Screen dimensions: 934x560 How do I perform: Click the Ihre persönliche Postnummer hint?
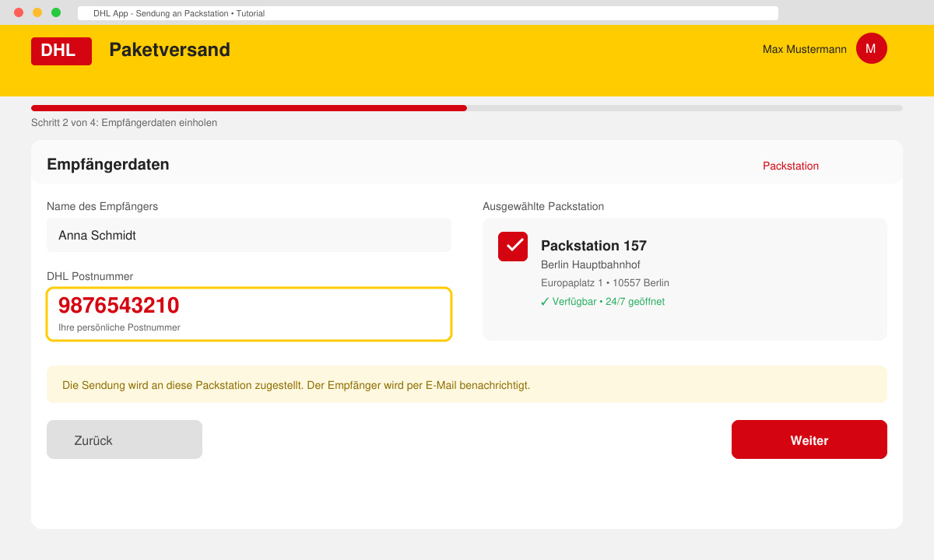tap(119, 327)
